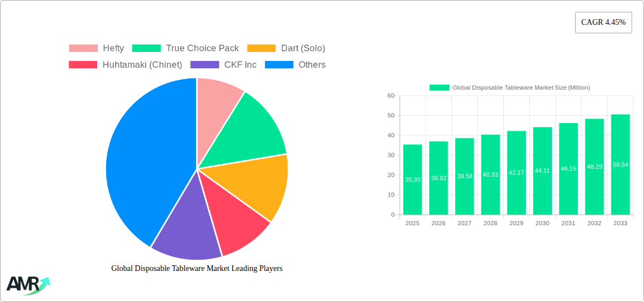Click the CKF Inc purple legend swatch

(205, 65)
